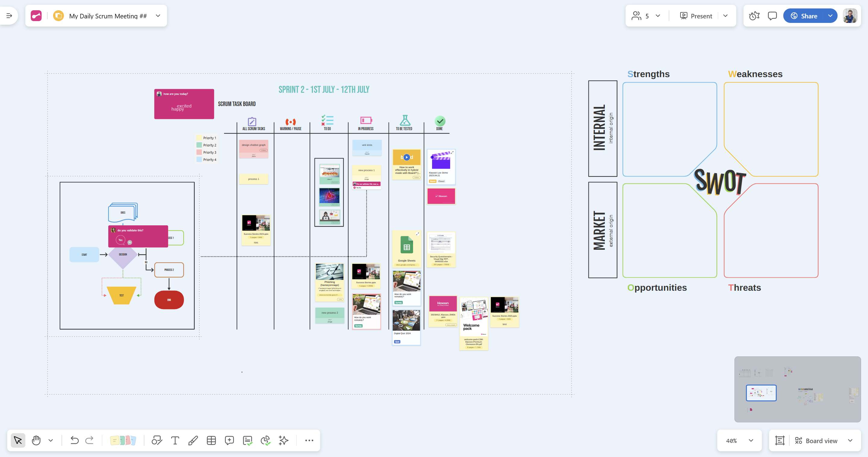Screen dimensions: 868x457
Task: Open more tools ellipsis menu
Action: (x=309, y=440)
